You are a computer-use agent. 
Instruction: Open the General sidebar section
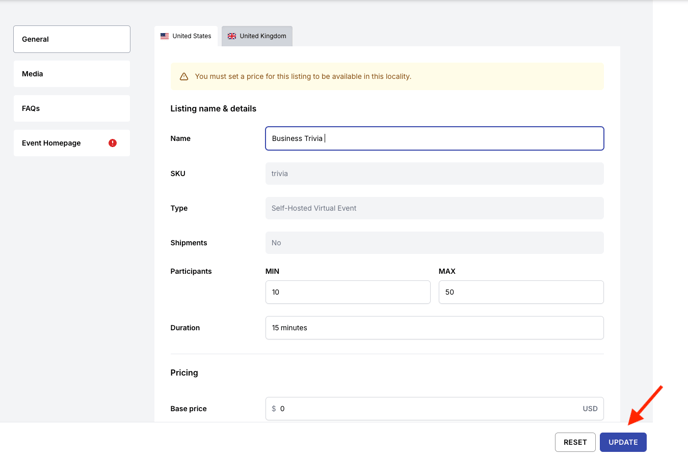pos(72,39)
